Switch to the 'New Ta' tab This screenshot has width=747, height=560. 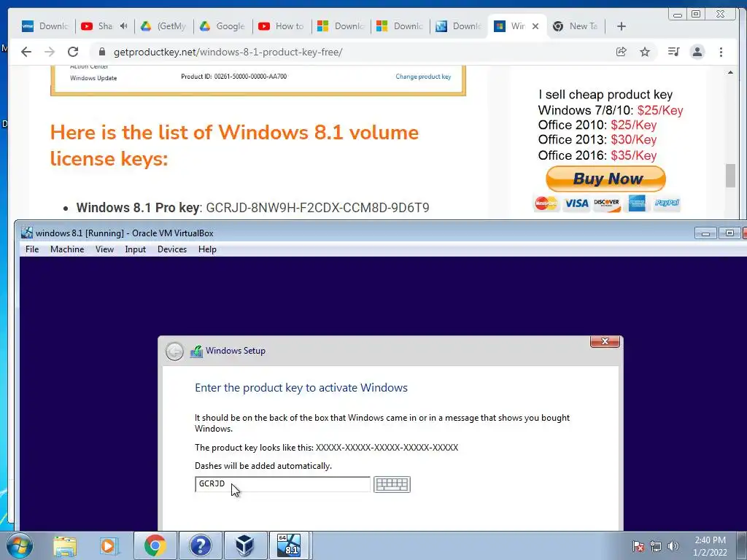coord(576,26)
